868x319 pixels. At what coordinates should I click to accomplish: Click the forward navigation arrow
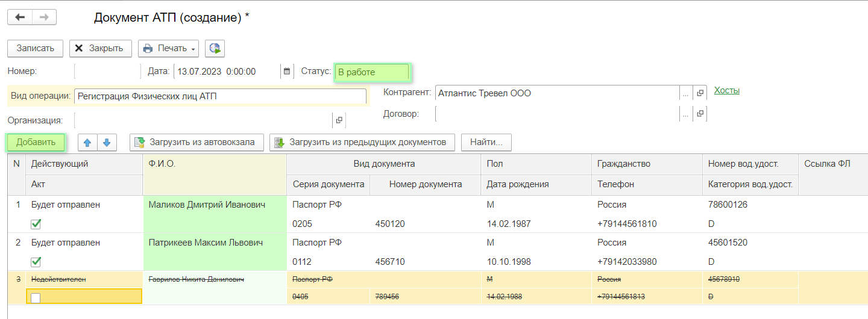point(44,17)
